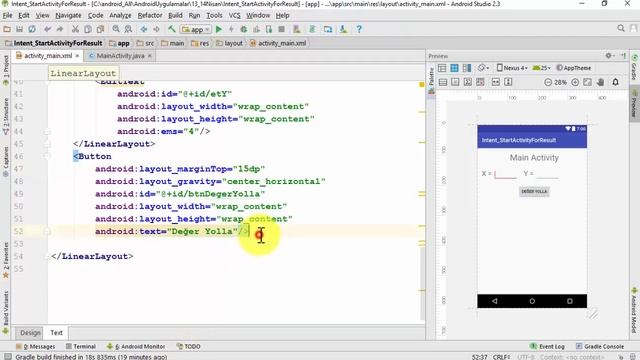Image resolution: width=640 pixels, height=360 pixels.
Task: Click the Zoom to Fit preview icon
Action: coord(587,82)
